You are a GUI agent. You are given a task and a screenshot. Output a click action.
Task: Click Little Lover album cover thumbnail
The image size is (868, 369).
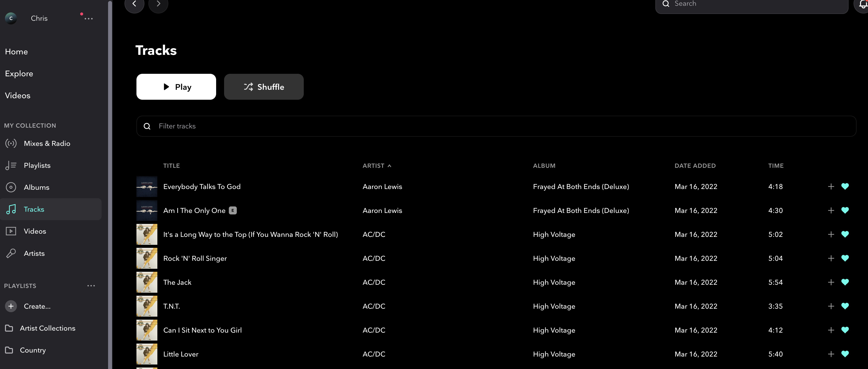click(x=147, y=354)
